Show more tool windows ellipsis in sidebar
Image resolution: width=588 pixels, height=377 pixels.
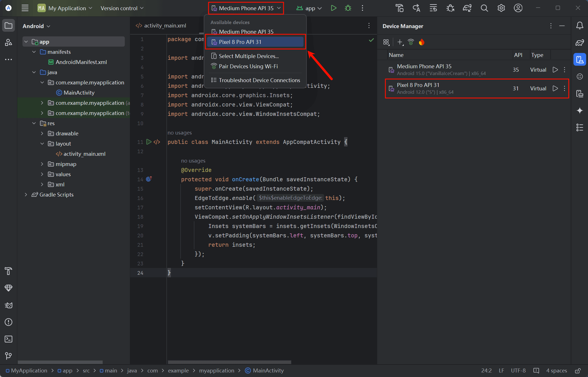[8, 59]
